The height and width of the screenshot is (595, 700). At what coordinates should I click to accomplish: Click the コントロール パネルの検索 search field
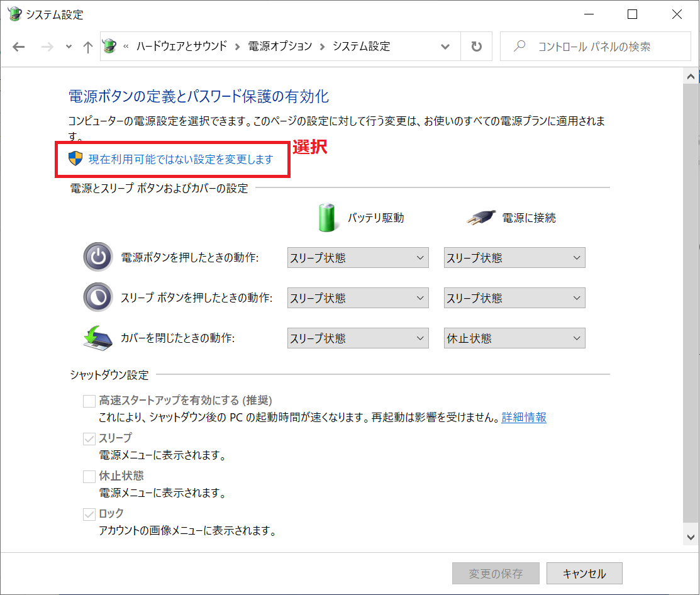(604, 47)
